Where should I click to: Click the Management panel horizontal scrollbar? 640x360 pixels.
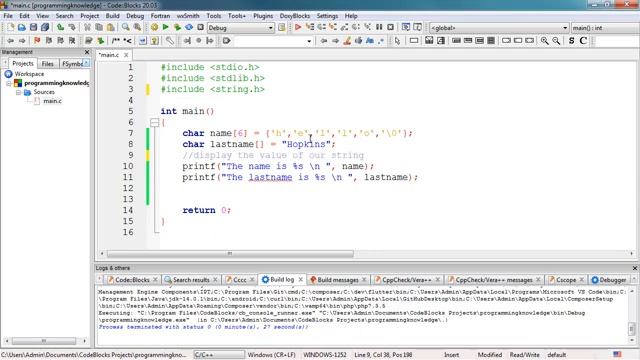tap(43, 341)
